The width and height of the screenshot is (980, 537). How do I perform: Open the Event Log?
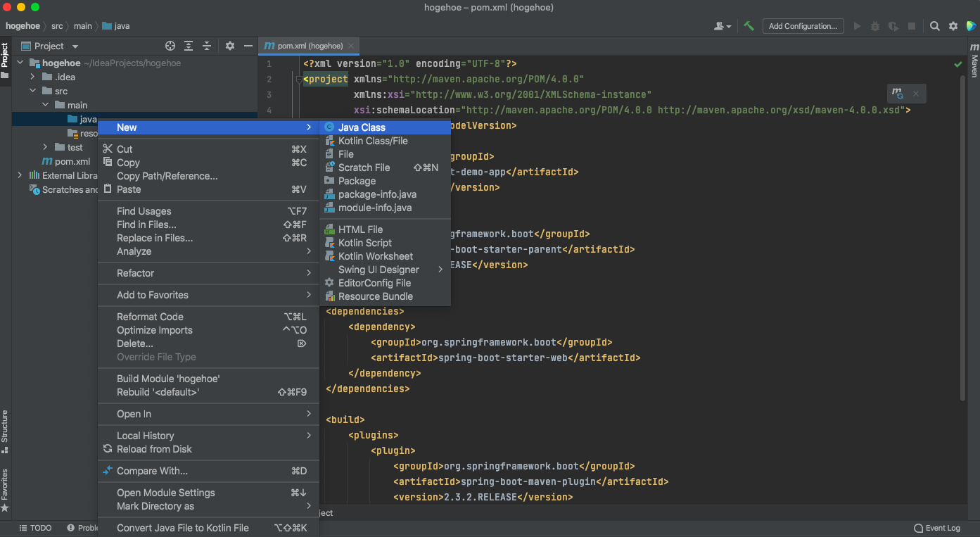pos(936,528)
